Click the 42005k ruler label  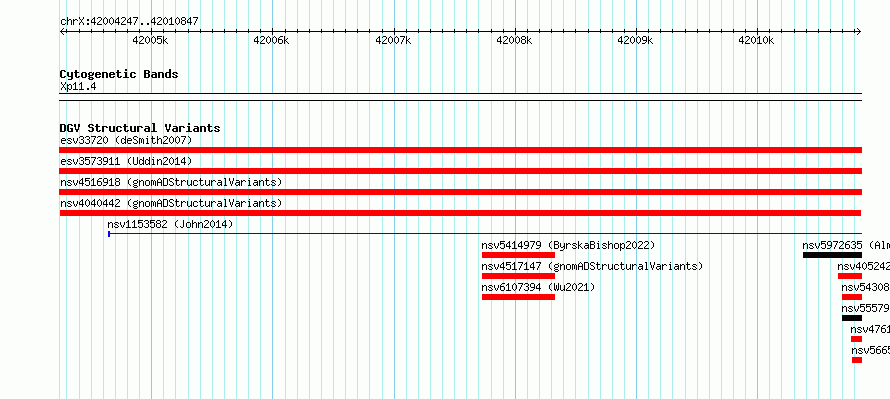click(x=150, y=40)
